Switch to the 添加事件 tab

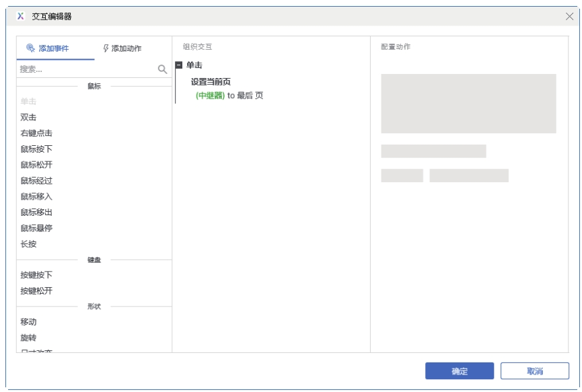coord(47,48)
